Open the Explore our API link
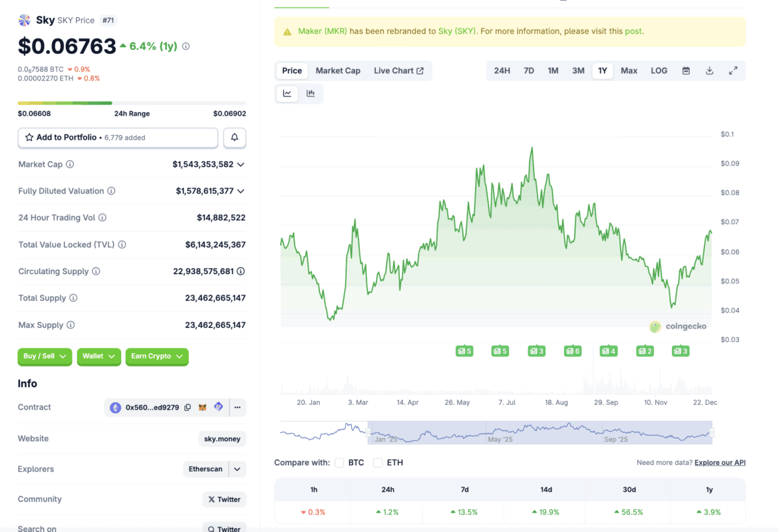Screen dimensions: 779x532 click(720, 463)
